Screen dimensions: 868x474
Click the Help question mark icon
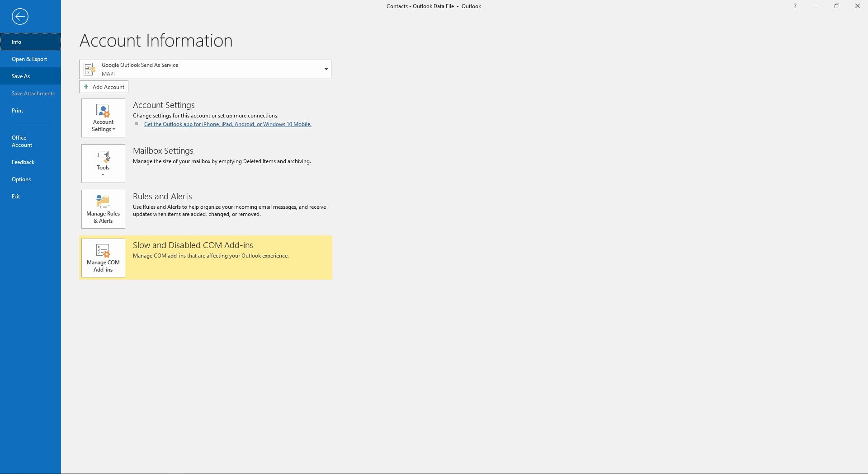click(x=795, y=6)
